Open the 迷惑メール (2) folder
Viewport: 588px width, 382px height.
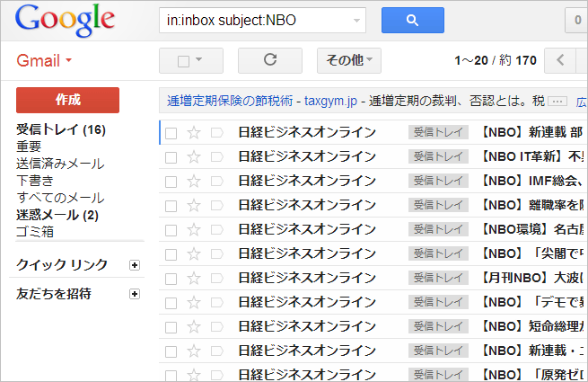click(x=57, y=215)
